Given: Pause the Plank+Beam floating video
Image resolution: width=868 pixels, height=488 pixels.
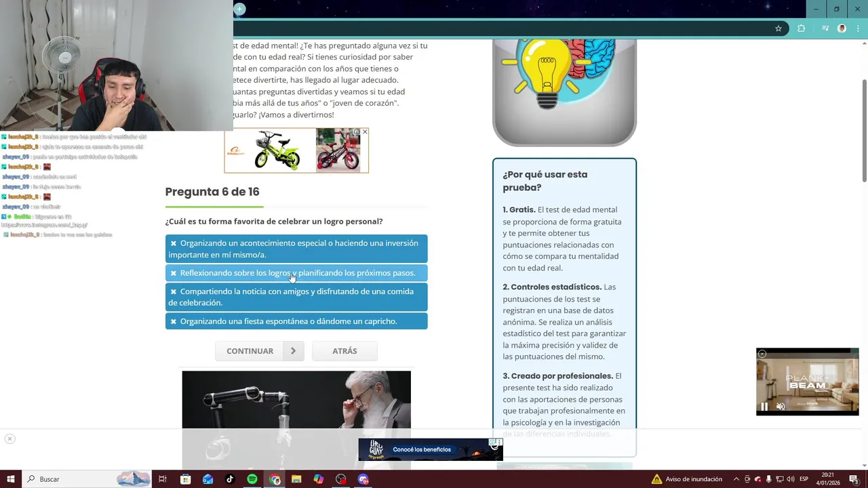Looking at the screenshot, I should pos(764,407).
